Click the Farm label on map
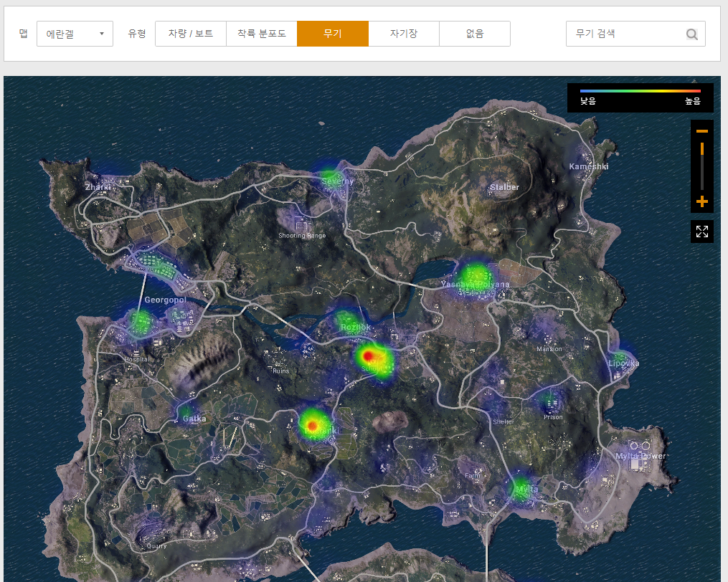The height and width of the screenshot is (582, 728). pyautogui.click(x=472, y=476)
